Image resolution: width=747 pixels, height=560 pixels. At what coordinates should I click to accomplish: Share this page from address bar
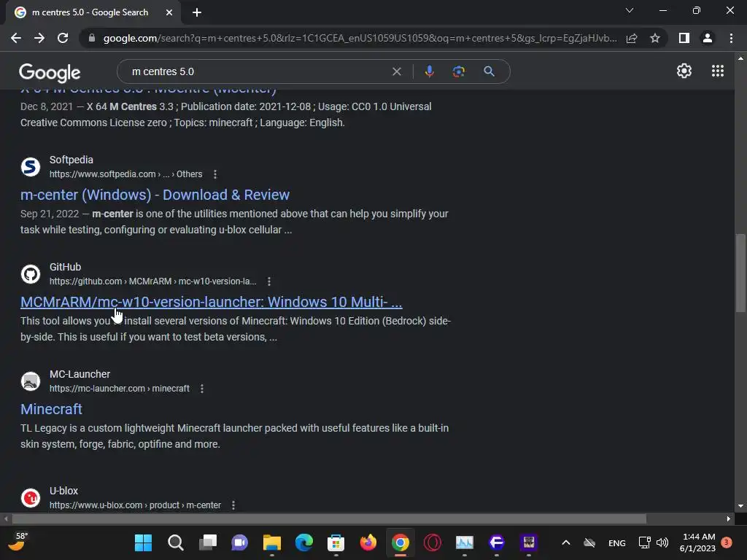[x=632, y=38]
